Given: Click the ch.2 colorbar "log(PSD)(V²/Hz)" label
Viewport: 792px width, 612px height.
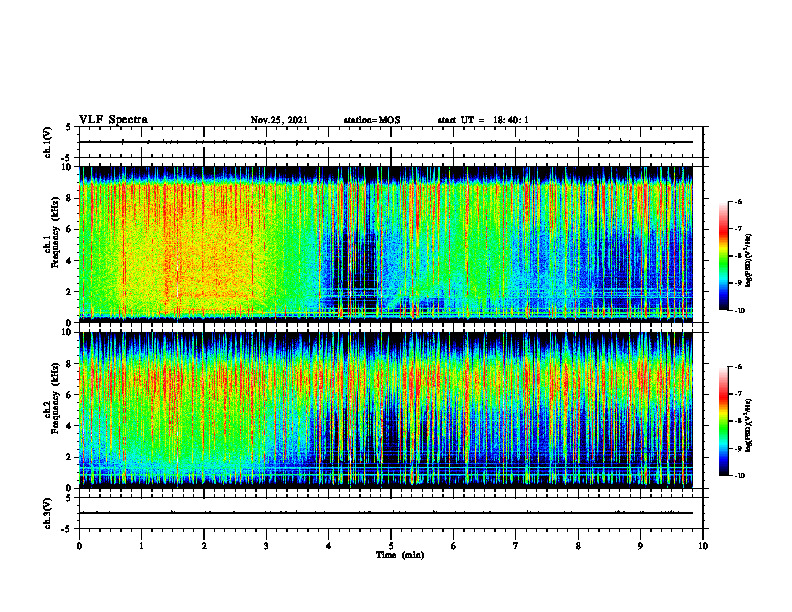Looking at the screenshot, I should [749, 426].
